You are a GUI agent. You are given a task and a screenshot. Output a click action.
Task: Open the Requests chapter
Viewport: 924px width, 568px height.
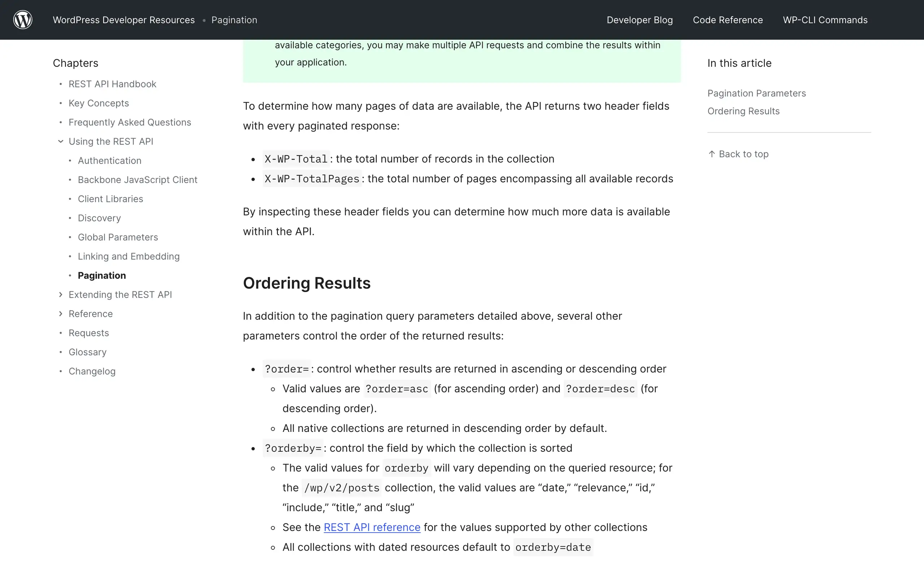(88, 333)
